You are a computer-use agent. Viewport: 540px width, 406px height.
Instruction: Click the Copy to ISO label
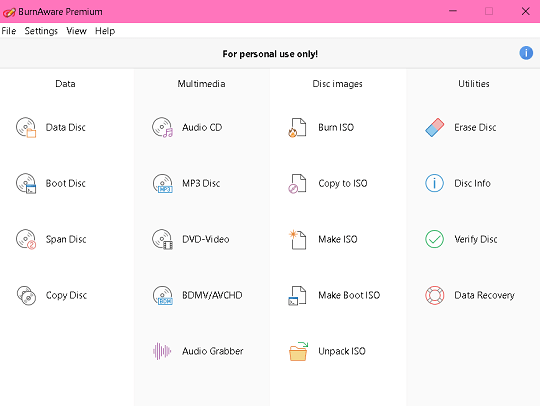(x=343, y=183)
